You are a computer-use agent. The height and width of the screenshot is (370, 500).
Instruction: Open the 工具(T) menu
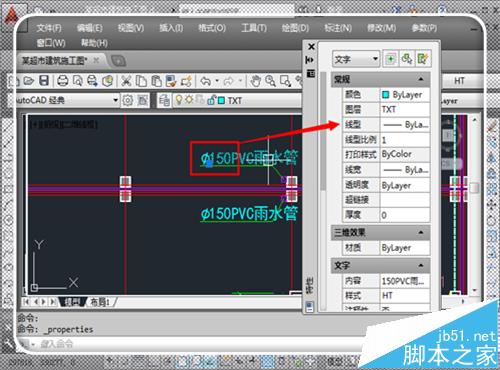point(254,28)
